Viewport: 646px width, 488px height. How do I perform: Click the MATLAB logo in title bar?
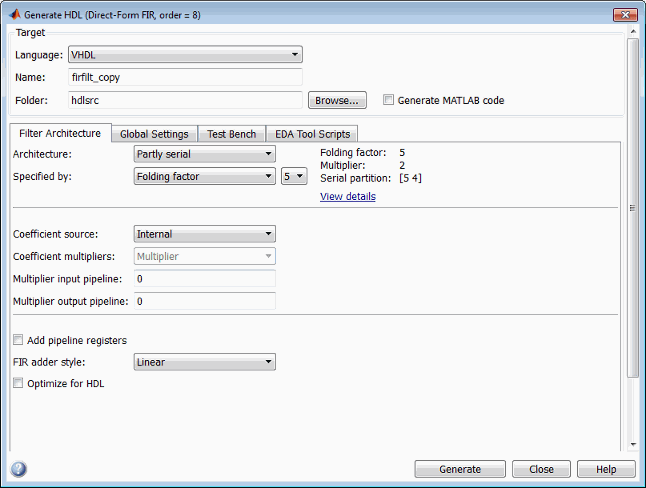15,15
